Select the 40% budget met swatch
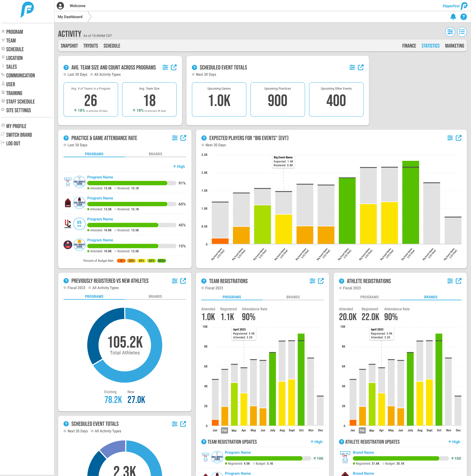The image size is (471, 476). pyautogui.click(x=141, y=261)
